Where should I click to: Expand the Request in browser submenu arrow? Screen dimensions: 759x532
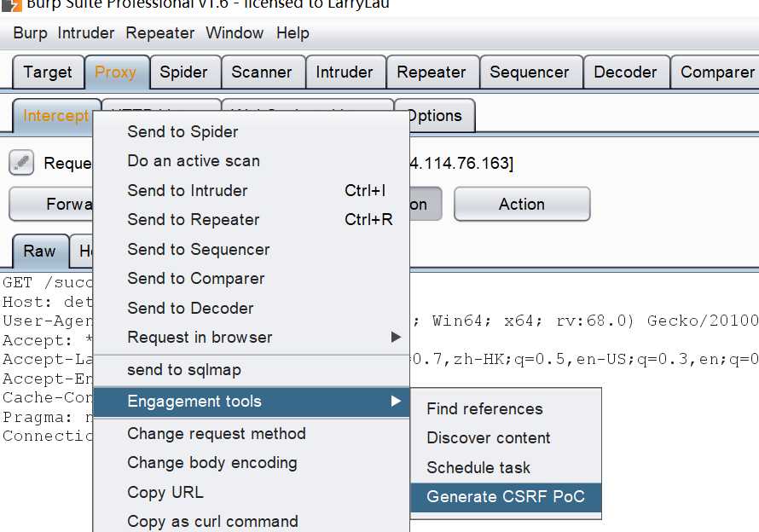coord(396,337)
